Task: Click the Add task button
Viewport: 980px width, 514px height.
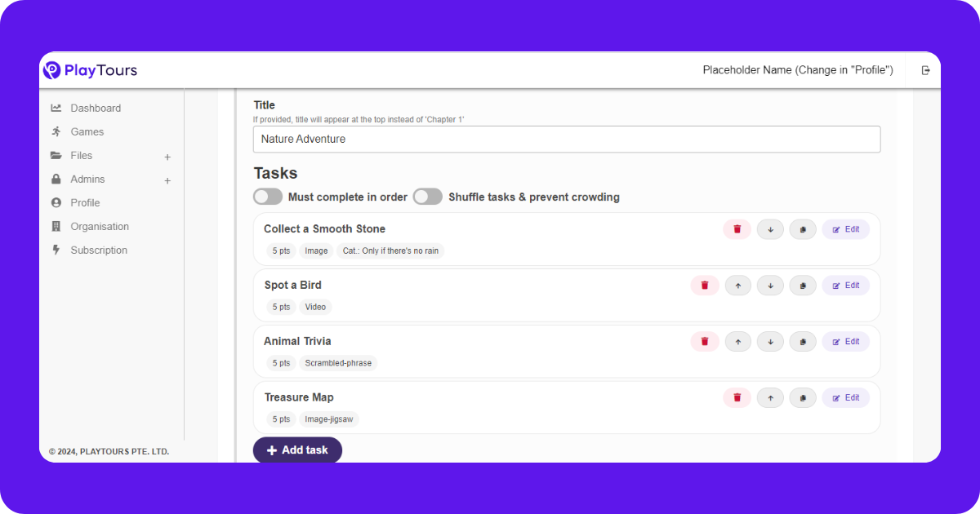Action: (x=297, y=450)
